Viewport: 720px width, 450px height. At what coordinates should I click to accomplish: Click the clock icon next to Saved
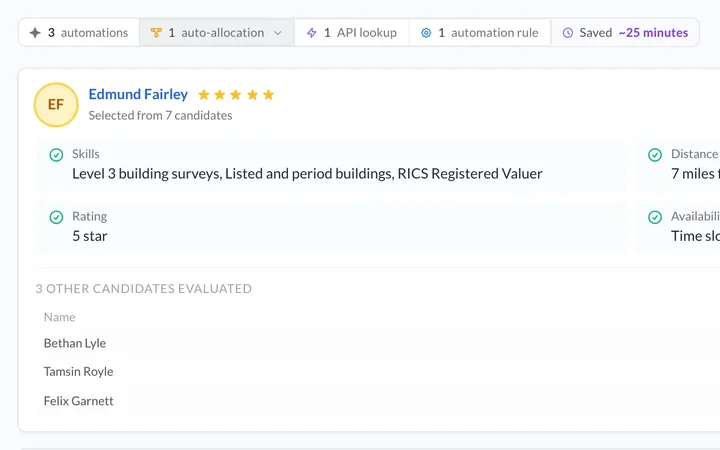pyautogui.click(x=568, y=33)
